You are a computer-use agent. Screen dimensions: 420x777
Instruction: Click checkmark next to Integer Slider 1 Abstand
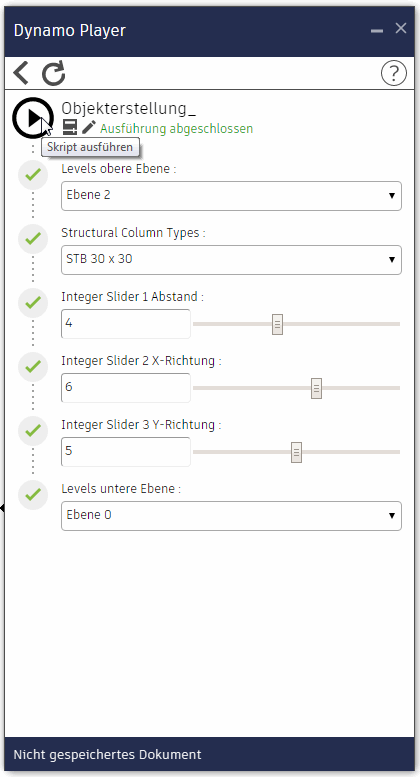33,302
